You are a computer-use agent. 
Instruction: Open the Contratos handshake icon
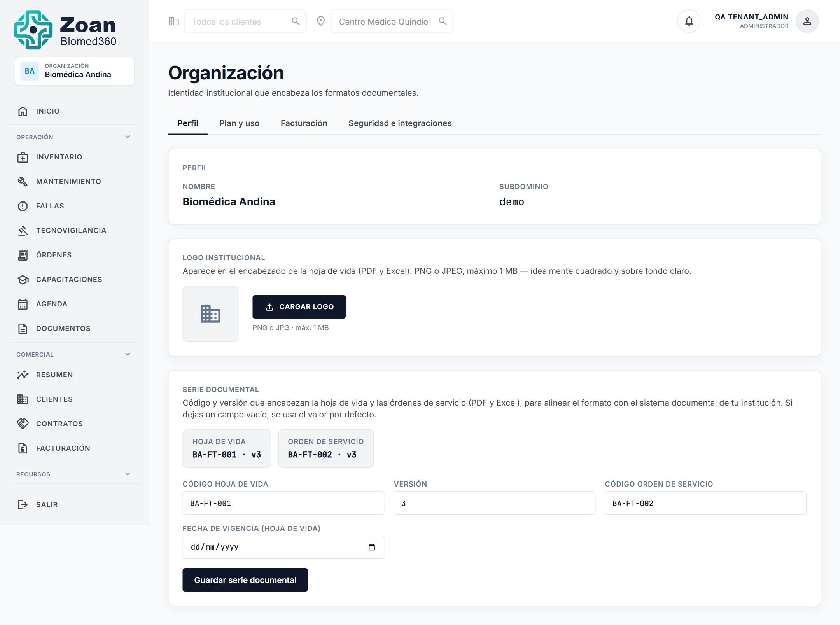click(23, 424)
